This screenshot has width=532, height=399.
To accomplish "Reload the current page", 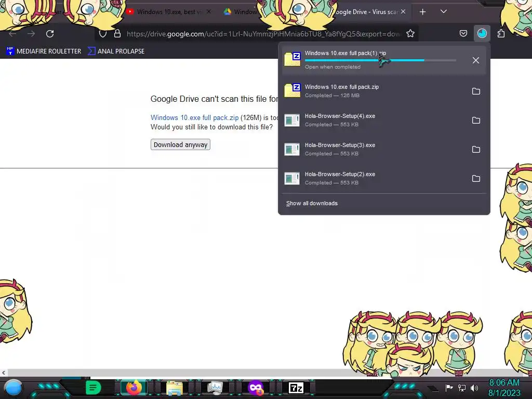I will [x=50, y=34].
